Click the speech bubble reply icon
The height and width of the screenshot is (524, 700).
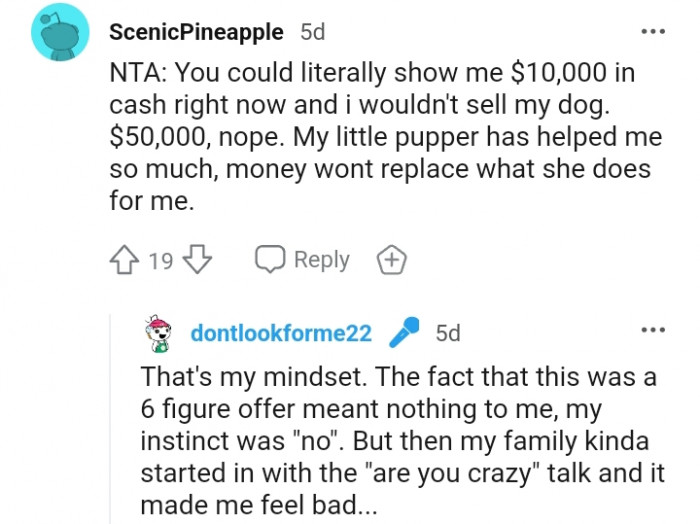coord(270,260)
